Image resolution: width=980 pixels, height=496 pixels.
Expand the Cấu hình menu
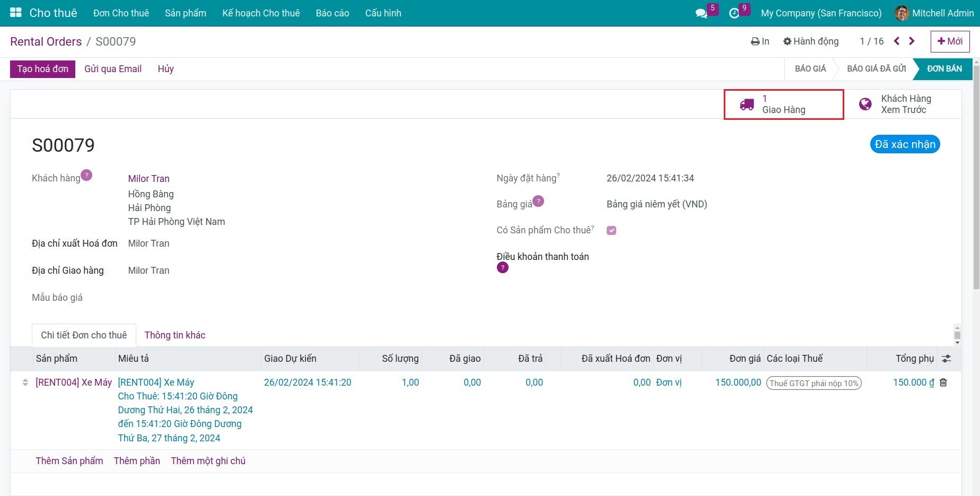click(383, 13)
